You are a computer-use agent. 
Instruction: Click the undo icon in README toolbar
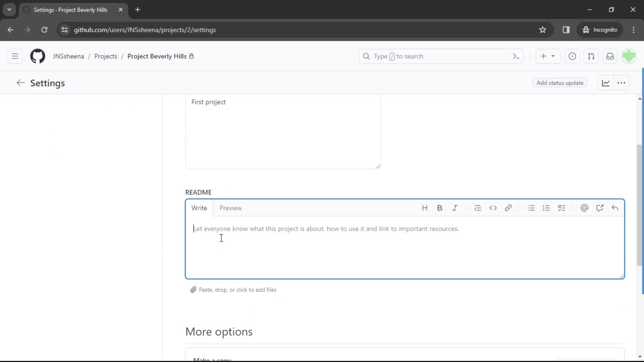point(616,208)
